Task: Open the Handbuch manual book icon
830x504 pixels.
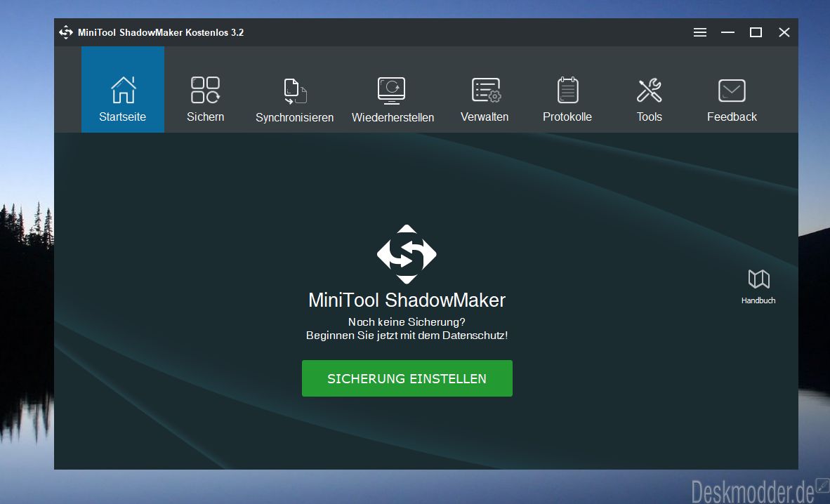Action: coord(758,286)
